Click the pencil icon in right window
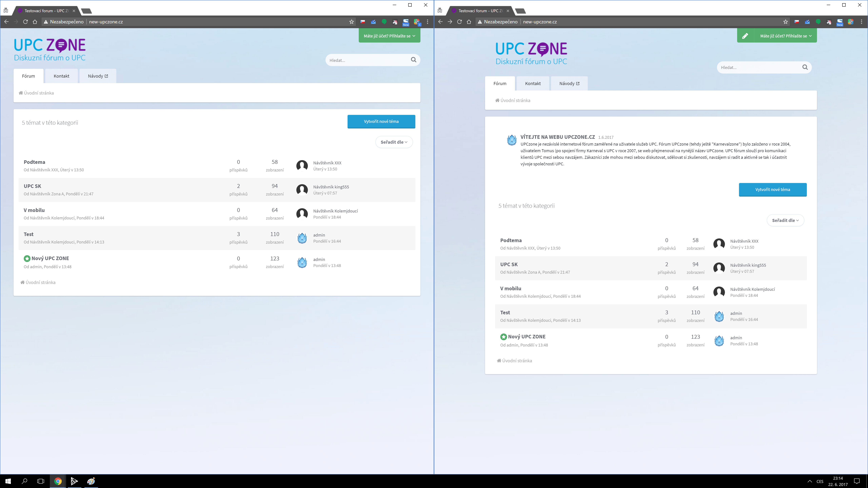 point(745,36)
